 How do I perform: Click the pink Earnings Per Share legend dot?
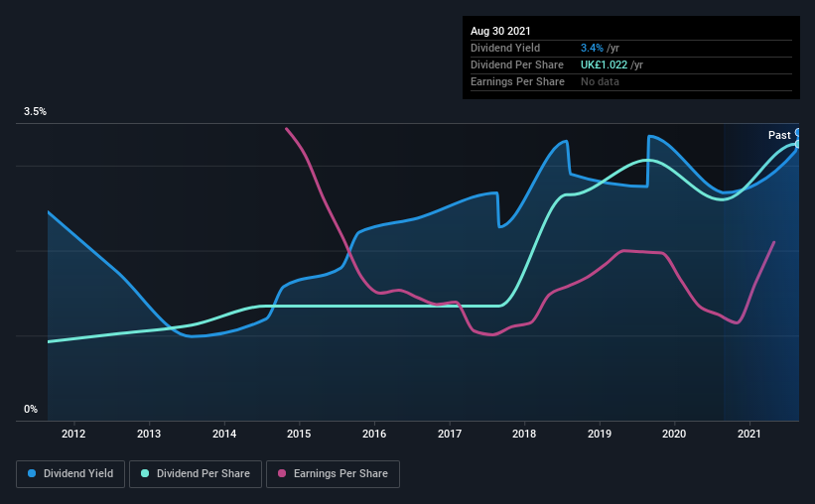(x=282, y=473)
